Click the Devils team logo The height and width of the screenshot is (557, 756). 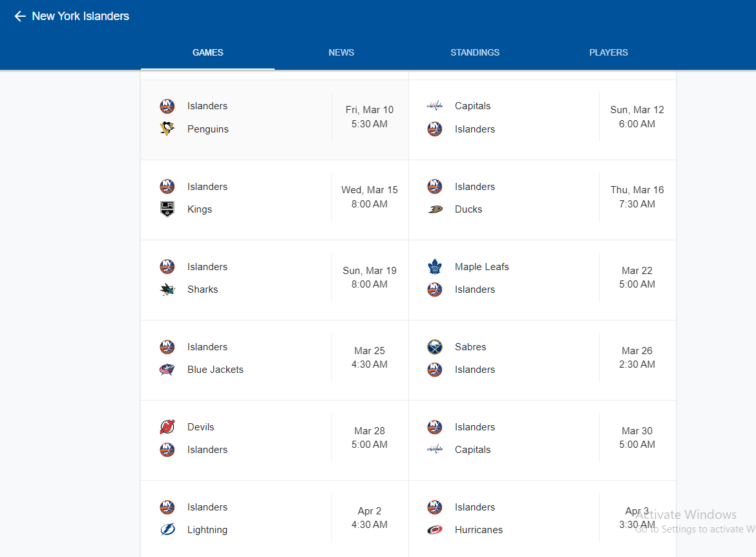coord(167,427)
